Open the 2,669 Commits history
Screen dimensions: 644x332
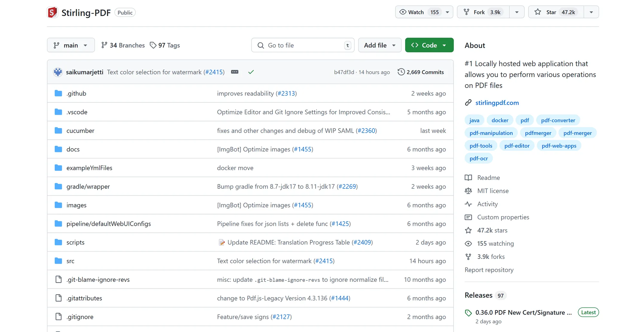tap(421, 72)
